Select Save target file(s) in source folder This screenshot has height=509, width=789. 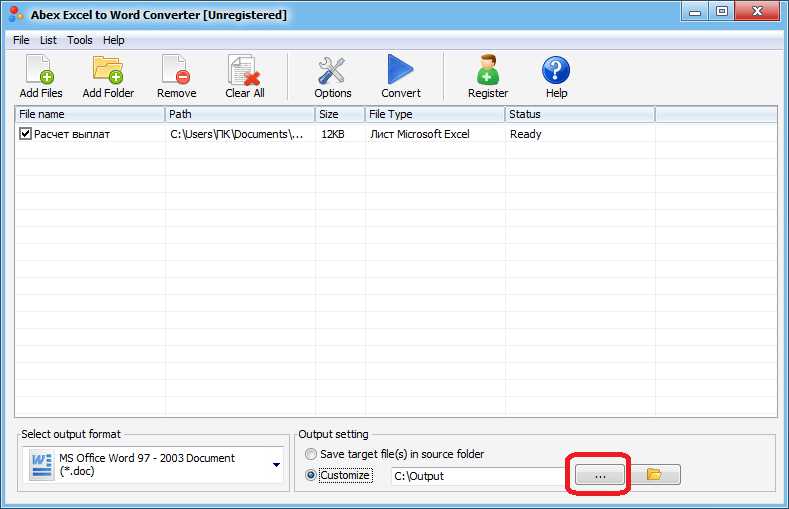311,454
